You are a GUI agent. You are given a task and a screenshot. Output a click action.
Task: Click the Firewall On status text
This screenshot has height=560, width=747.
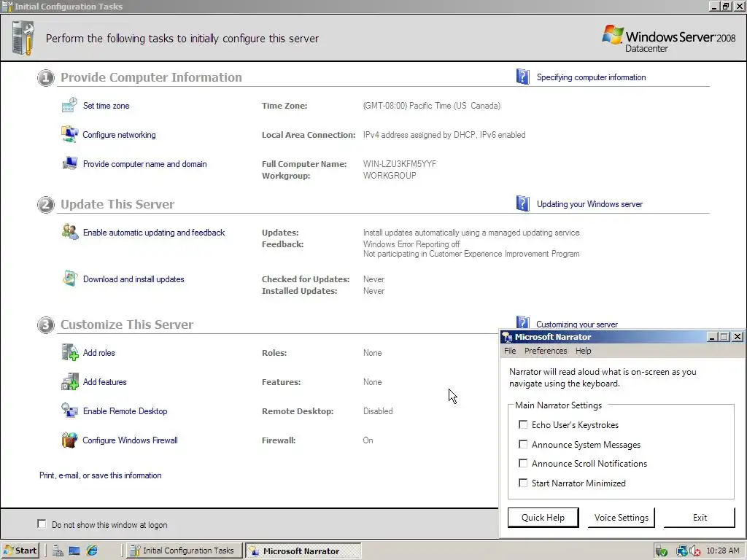click(368, 440)
